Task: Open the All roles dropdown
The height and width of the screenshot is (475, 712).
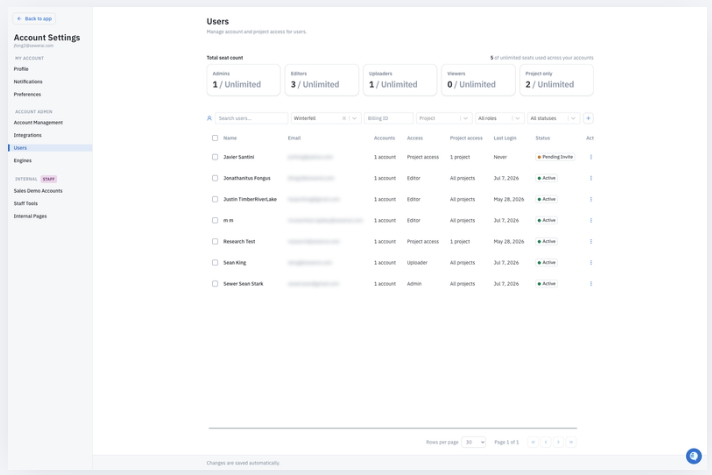Action: click(x=500, y=118)
